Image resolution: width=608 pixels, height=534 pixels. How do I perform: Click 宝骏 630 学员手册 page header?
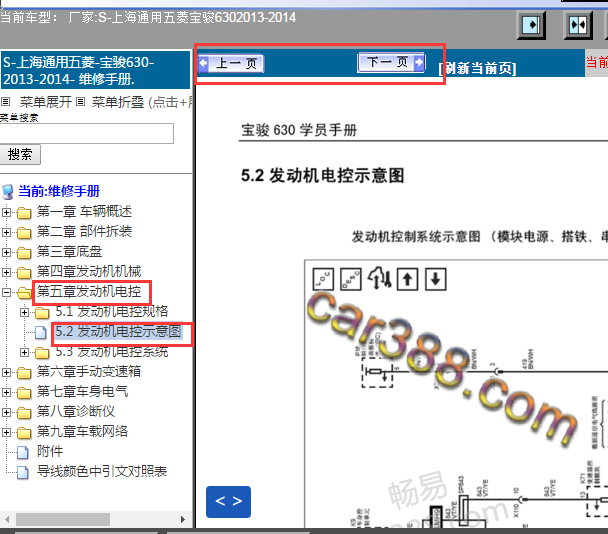[x=299, y=130]
